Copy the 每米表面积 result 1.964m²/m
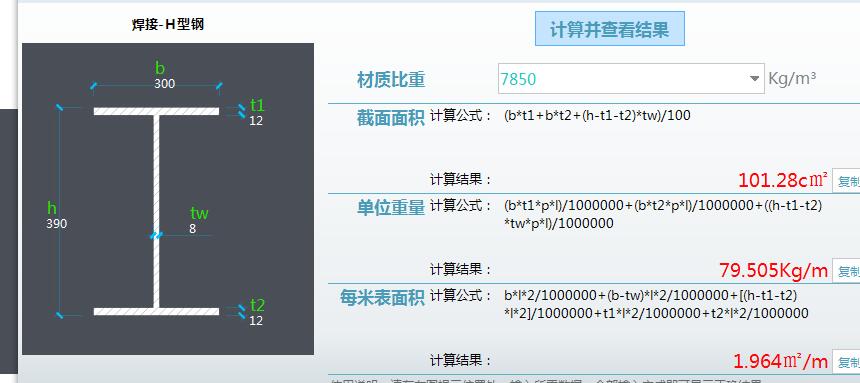 point(847,362)
